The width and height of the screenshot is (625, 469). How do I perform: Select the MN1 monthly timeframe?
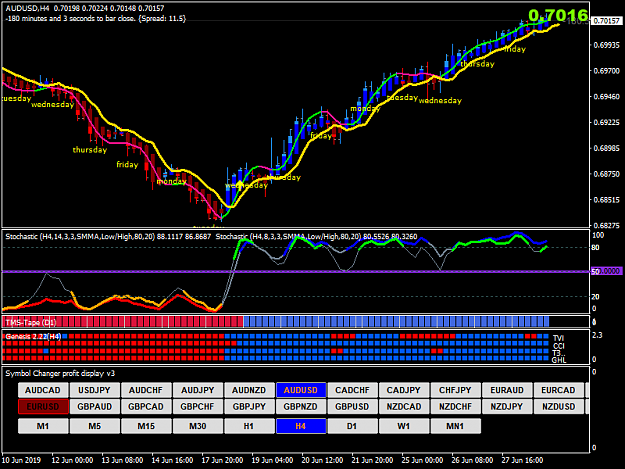455,426
